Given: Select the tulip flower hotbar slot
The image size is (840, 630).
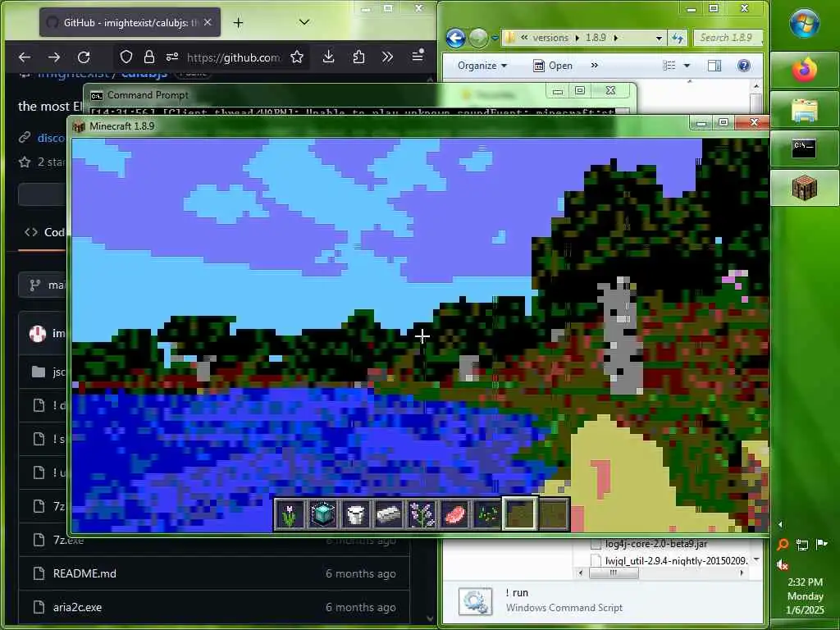Looking at the screenshot, I should pos(290,514).
